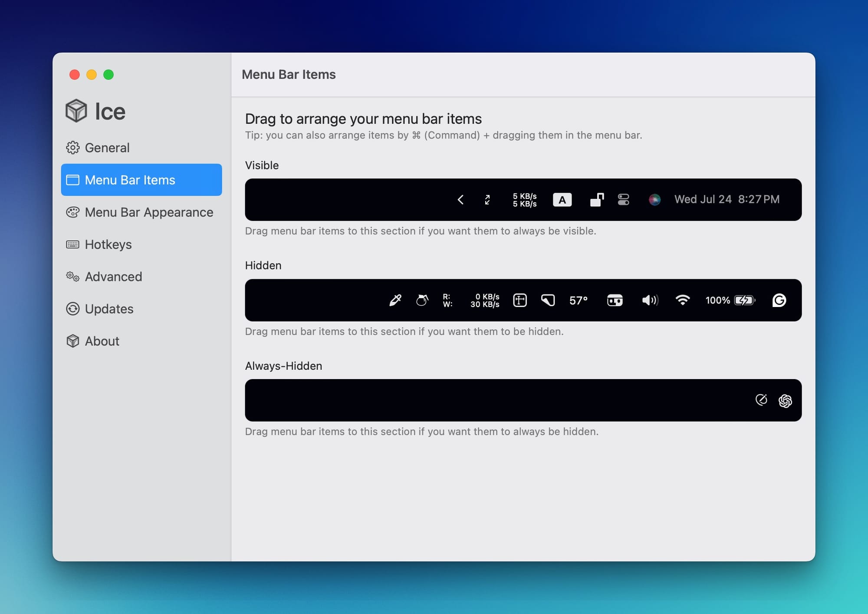Click the Wi-Fi icon in Hidden section
This screenshot has width=868, height=614.
coord(683,300)
